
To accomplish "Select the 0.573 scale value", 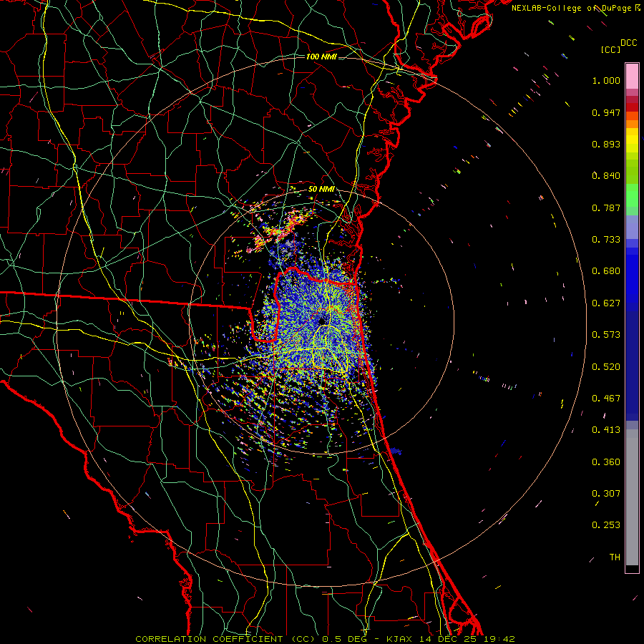I will click(x=606, y=335).
